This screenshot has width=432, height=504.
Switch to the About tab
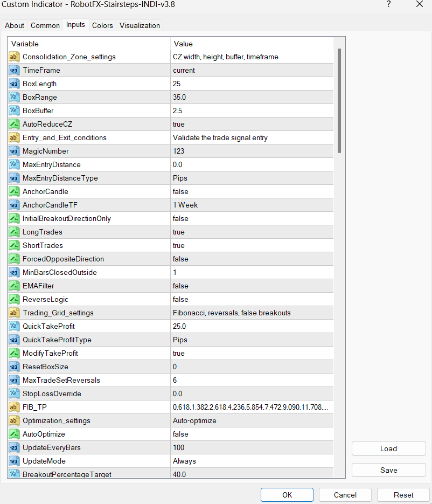15,25
